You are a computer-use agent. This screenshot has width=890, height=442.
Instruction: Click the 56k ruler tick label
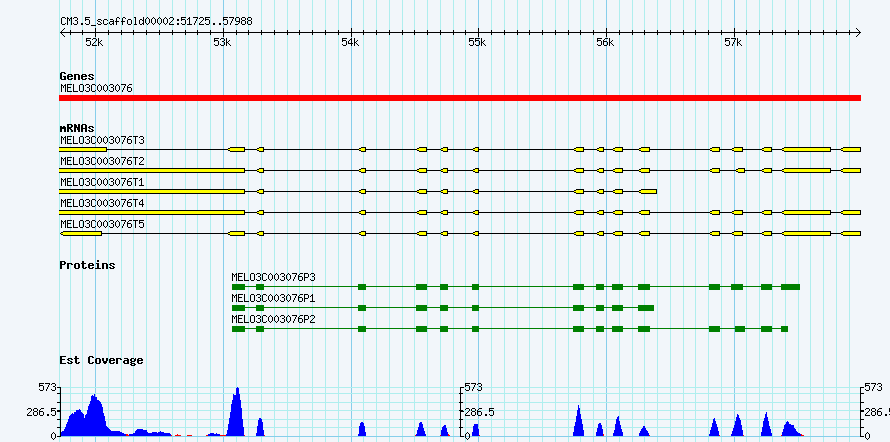(x=606, y=43)
